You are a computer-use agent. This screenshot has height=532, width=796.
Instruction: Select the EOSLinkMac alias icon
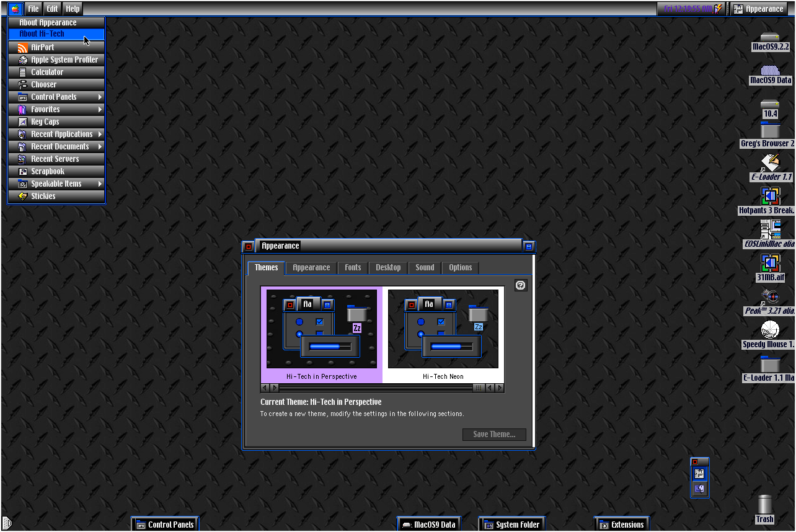click(x=770, y=229)
